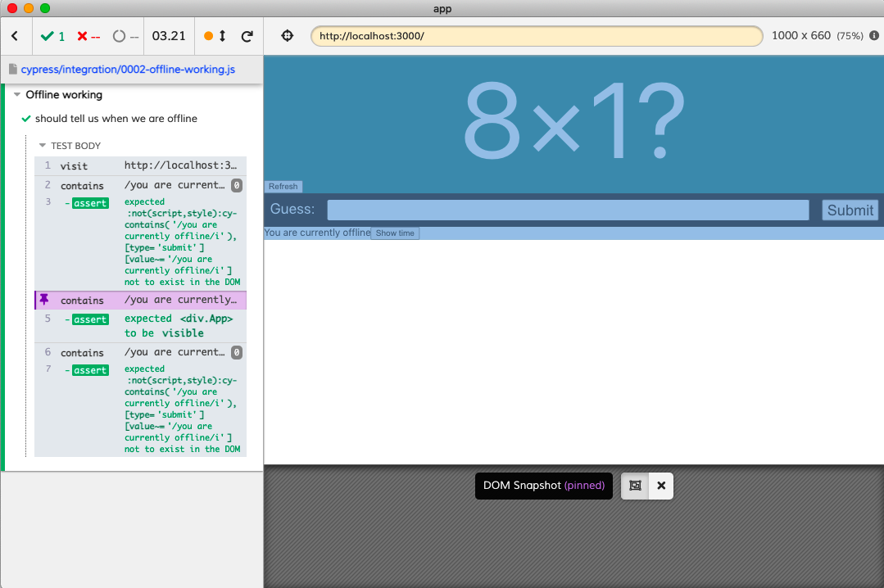Click the viewport info icon
This screenshot has height=588, width=884.
pos(874,36)
